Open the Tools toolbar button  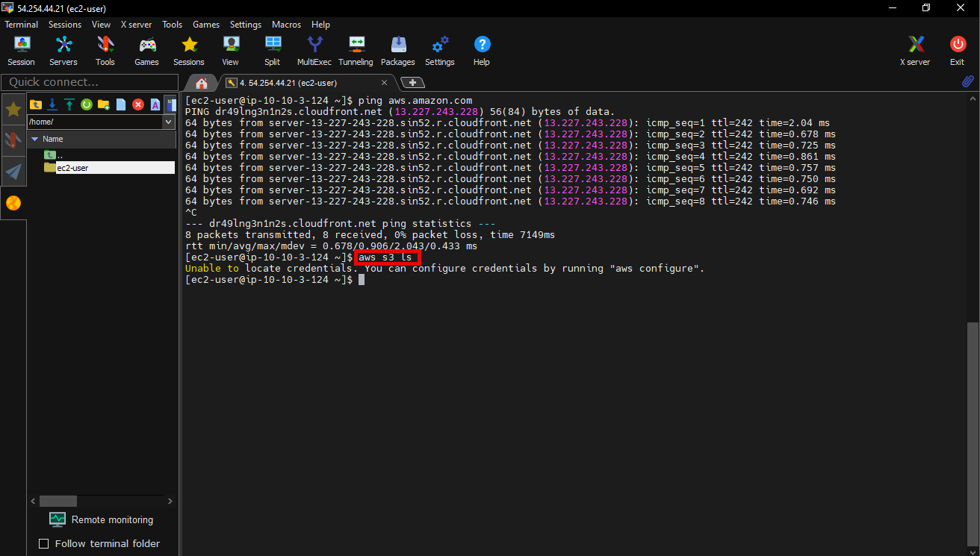[x=105, y=51]
